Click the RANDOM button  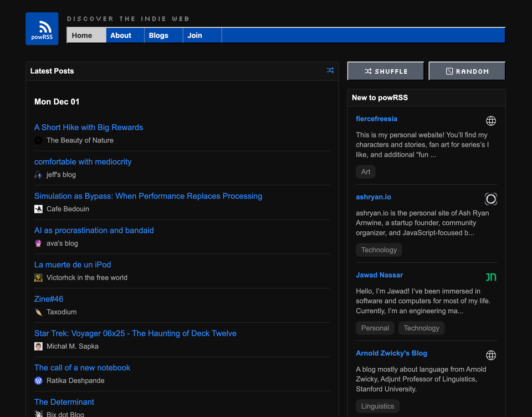pos(467,70)
